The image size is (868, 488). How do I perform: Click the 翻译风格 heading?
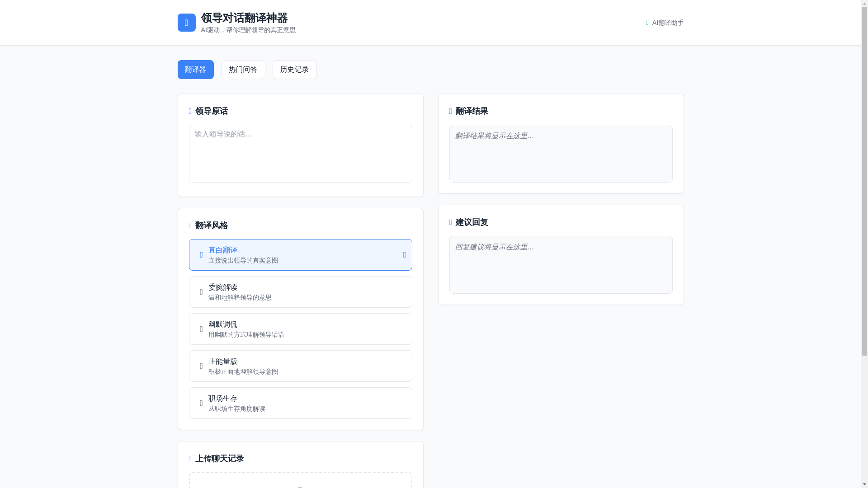tap(211, 225)
